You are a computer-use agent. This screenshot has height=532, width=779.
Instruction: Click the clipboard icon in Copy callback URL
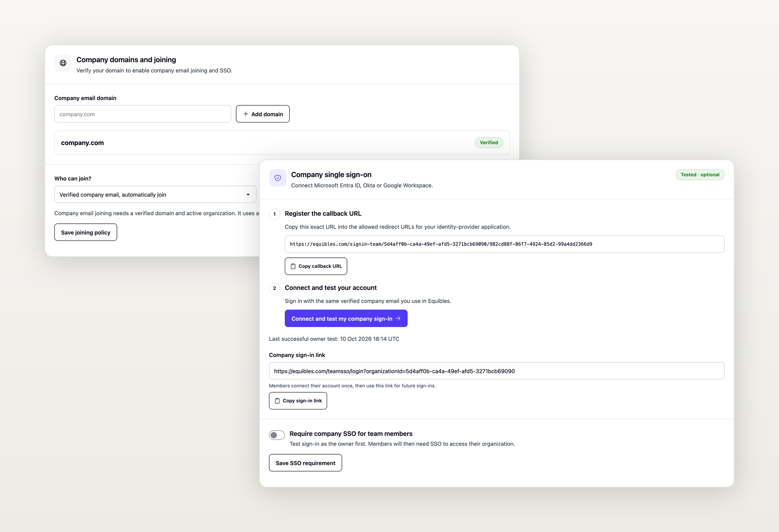293,266
